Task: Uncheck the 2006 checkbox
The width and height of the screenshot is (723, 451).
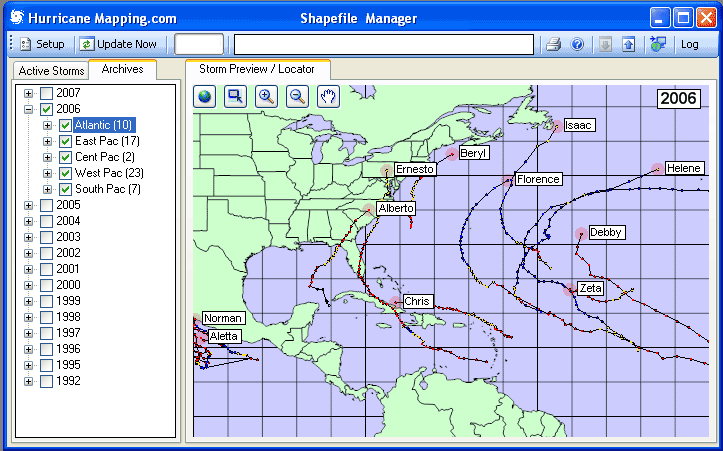Action: pos(46,109)
